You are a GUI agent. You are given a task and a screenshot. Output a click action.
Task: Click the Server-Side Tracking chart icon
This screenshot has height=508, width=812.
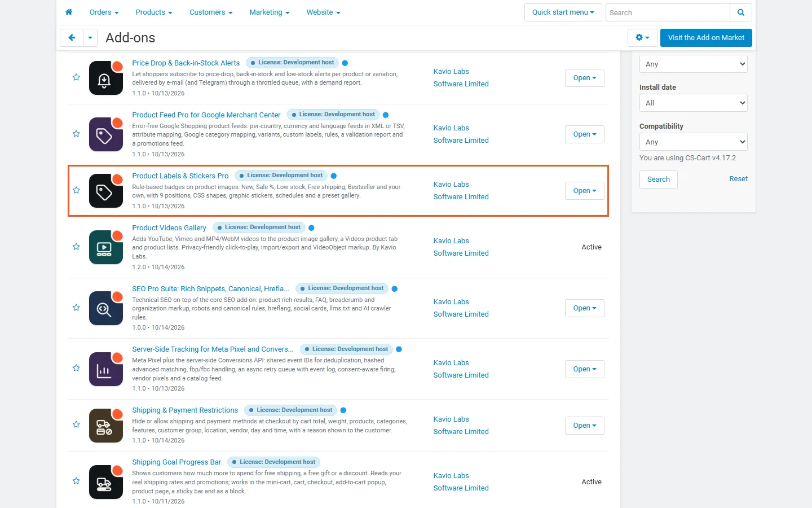click(x=106, y=369)
